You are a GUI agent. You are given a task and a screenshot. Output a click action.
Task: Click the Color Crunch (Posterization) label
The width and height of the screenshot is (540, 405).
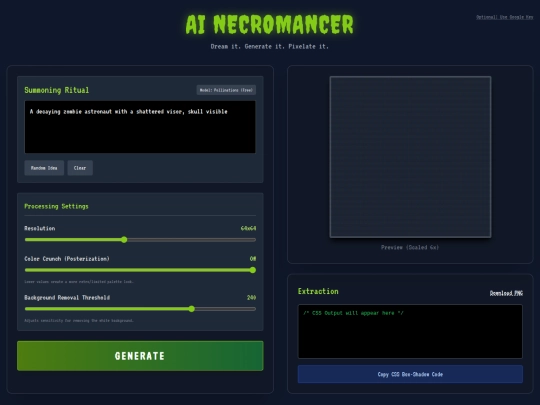click(x=67, y=259)
